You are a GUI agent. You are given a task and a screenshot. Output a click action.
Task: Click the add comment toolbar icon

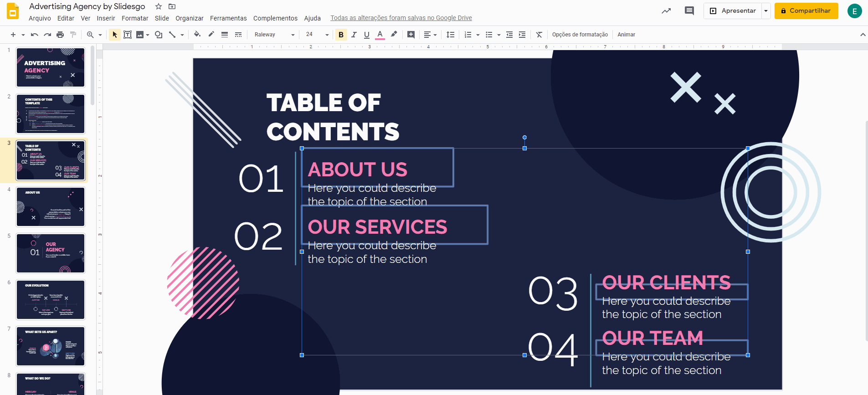411,35
